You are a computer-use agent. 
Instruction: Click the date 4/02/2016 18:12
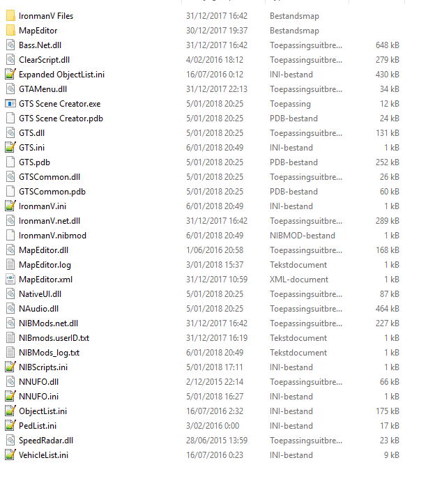pyautogui.click(x=214, y=60)
